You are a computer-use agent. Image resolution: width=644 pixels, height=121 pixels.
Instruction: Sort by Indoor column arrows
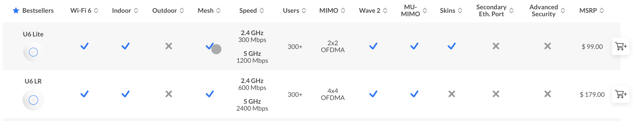tap(136, 11)
